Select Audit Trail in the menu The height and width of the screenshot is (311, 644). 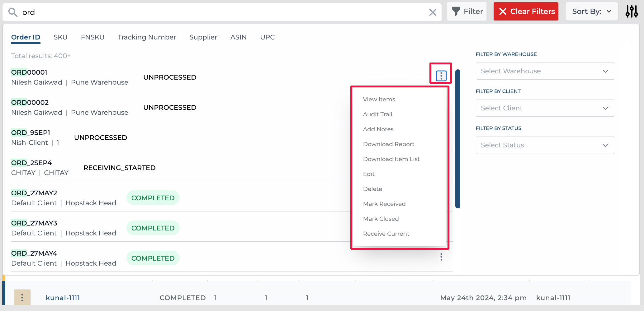377,114
